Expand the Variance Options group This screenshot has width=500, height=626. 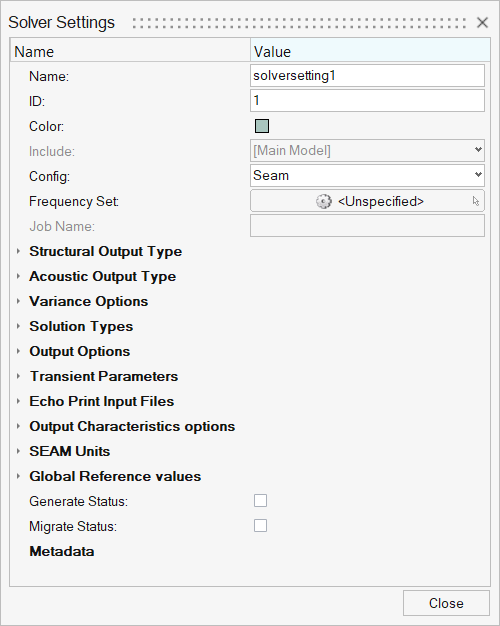tap(18, 301)
